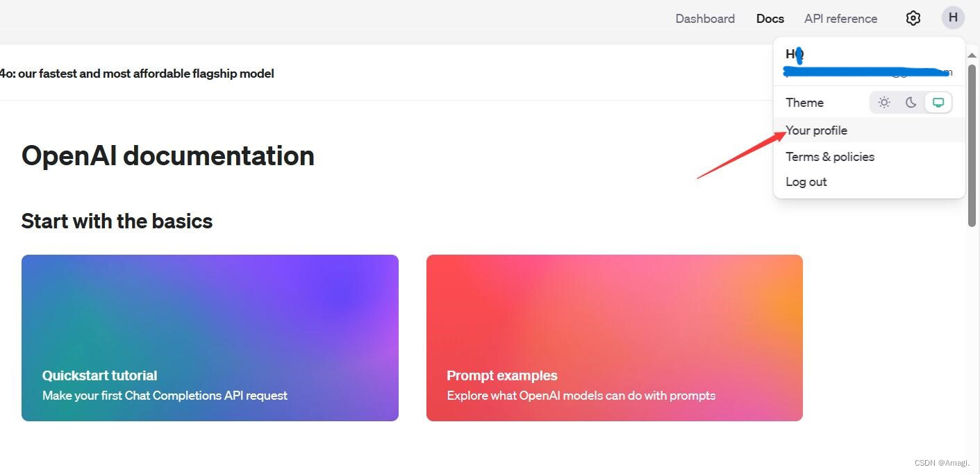Click the Theme label in menu

click(x=804, y=103)
